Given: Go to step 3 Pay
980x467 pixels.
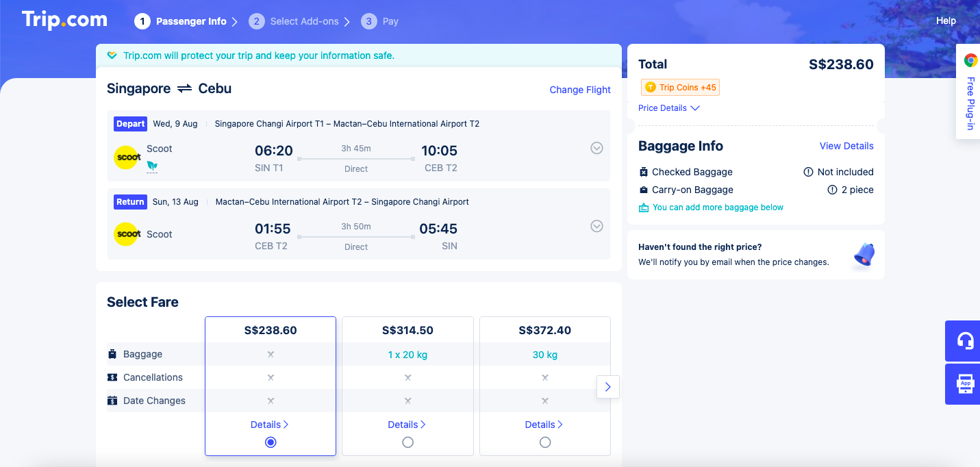Looking at the screenshot, I should click(x=380, y=21).
